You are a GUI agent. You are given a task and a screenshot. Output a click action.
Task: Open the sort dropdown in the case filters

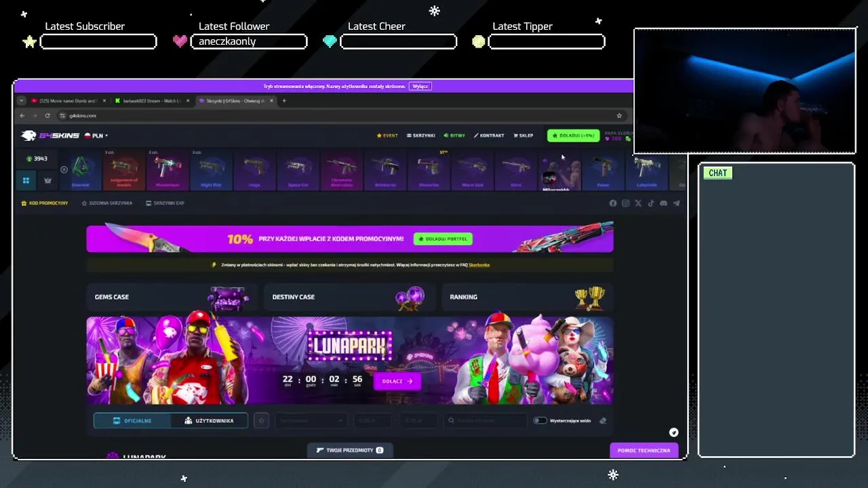click(x=312, y=421)
